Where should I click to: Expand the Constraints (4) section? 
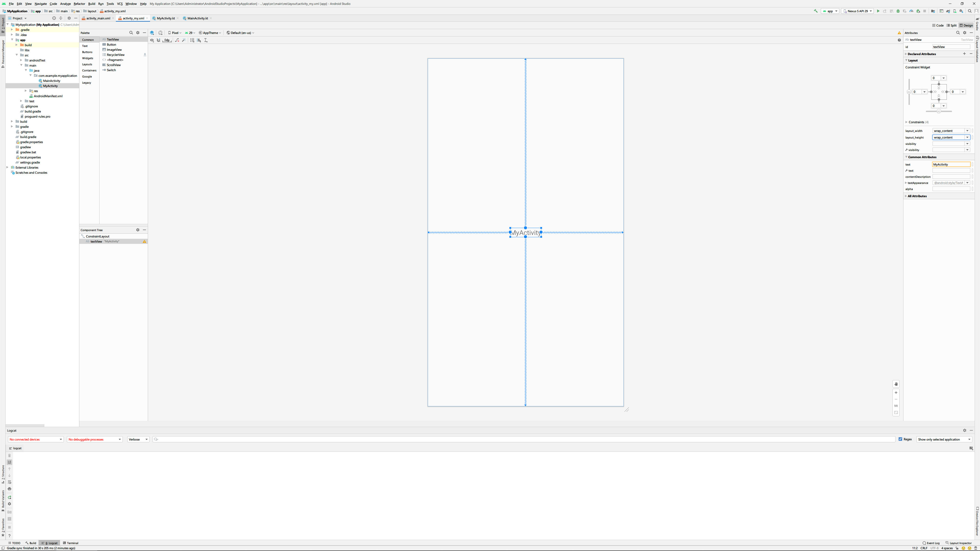906,122
